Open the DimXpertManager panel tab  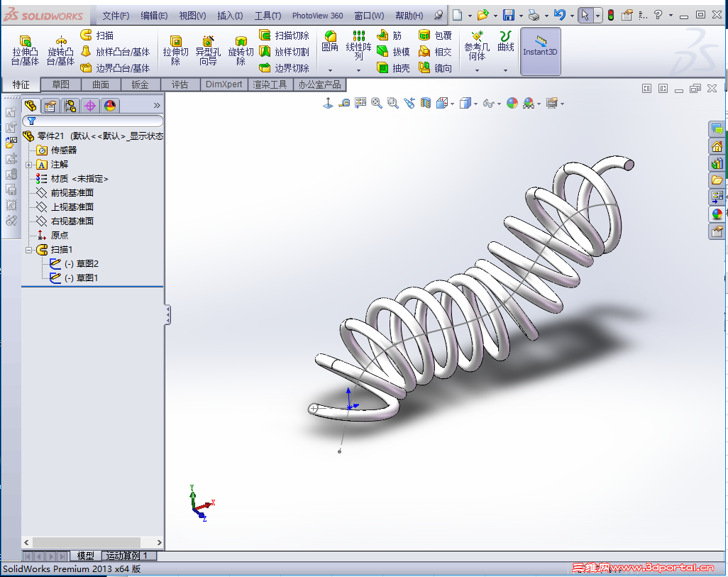pos(90,106)
